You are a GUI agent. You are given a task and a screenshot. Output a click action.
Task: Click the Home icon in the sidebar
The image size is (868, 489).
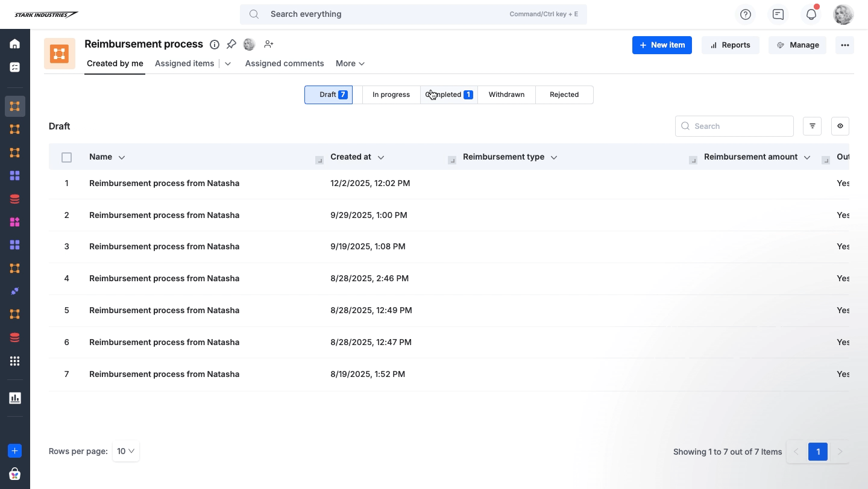pyautogui.click(x=15, y=44)
